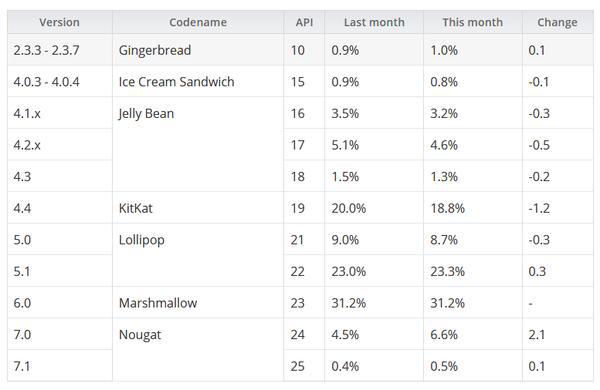600x390 pixels.
Task: Click the Last month column header
Action: pyautogui.click(x=374, y=22)
